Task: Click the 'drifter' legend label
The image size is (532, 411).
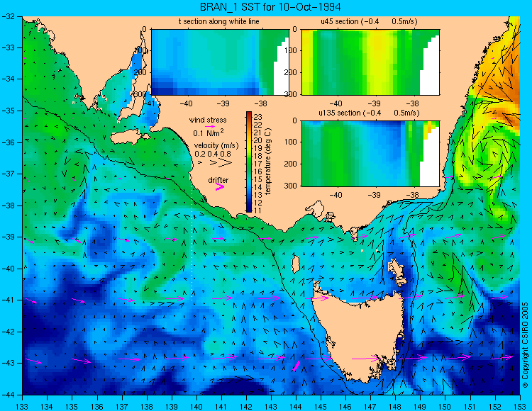Action: coord(218,180)
